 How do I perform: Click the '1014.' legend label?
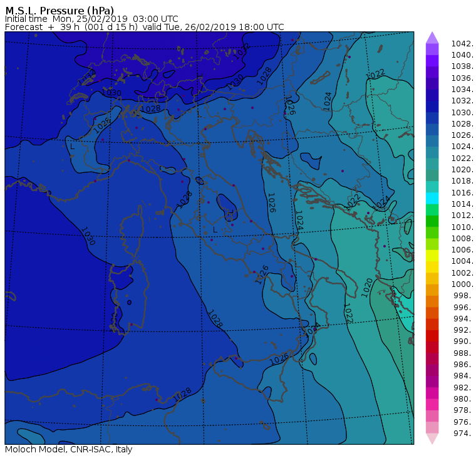point(462,204)
